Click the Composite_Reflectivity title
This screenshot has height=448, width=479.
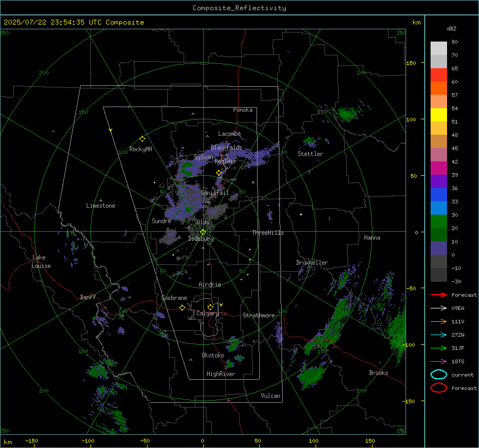(240, 8)
